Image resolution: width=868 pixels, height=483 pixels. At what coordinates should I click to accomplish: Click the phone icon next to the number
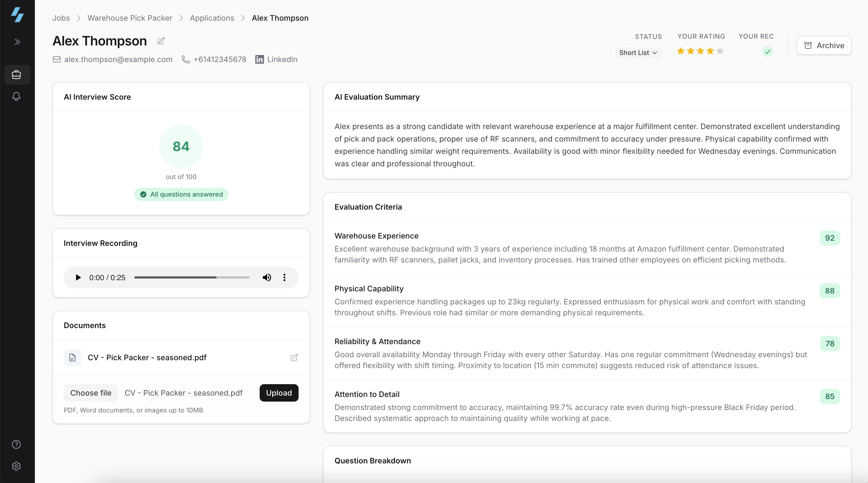(186, 59)
